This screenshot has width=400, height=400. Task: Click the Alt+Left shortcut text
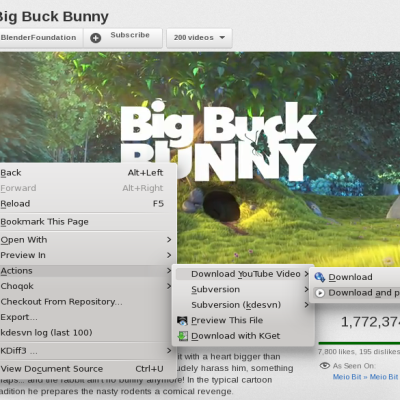coord(145,173)
